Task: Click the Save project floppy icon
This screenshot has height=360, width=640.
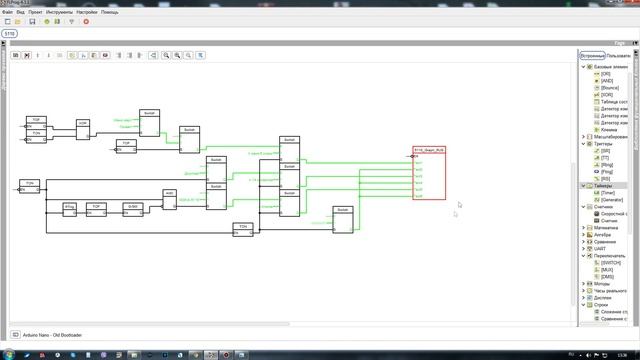Action: (x=32, y=22)
